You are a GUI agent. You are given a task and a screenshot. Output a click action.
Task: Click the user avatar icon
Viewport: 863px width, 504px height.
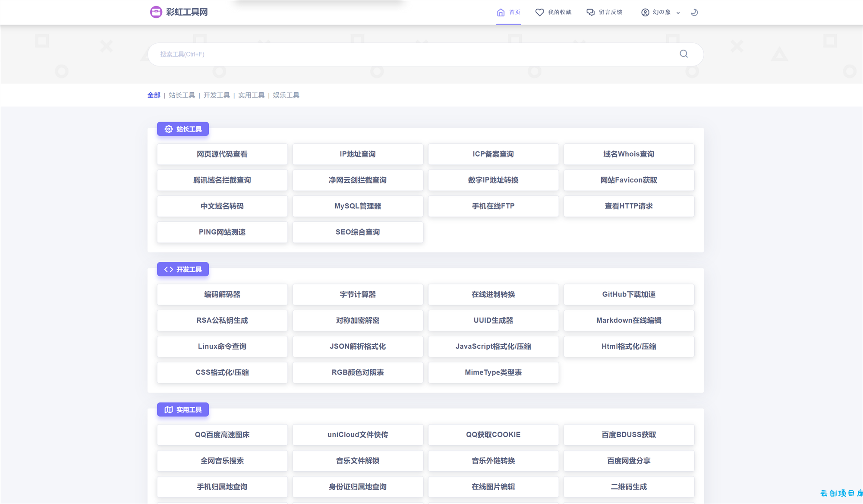(x=645, y=13)
